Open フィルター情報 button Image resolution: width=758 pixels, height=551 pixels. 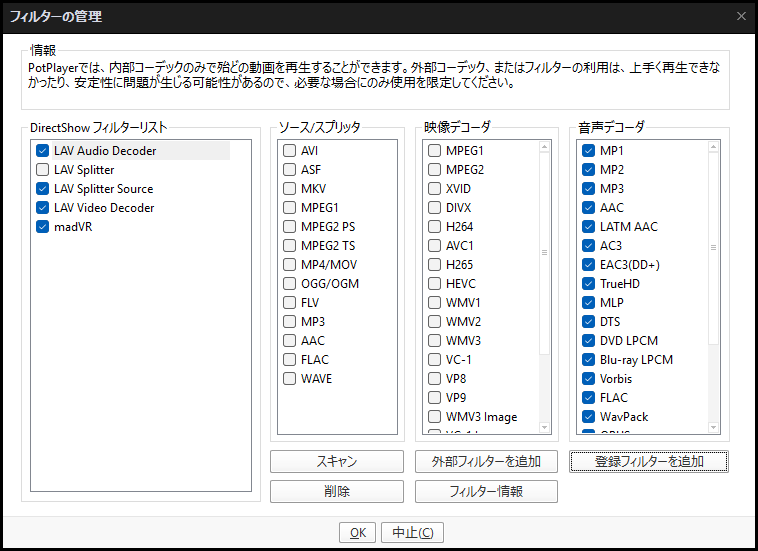[486, 491]
